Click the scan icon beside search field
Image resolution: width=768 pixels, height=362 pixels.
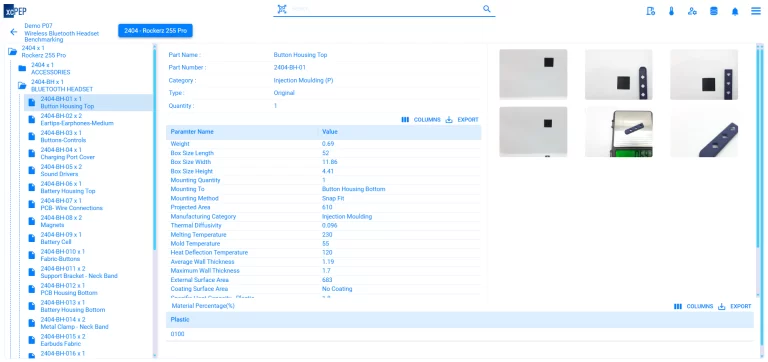coord(281,9)
